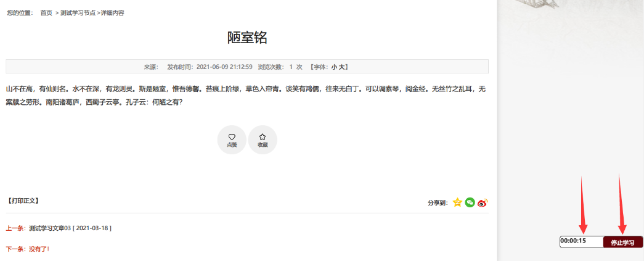Viewport: 644px width, 261px height.
Task: Share to QQ Zone via yellow star icon
Action: [457, 202]
